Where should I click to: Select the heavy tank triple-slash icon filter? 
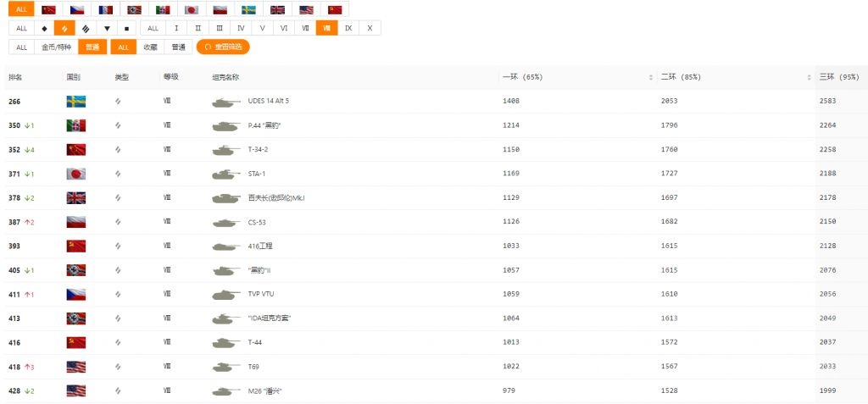86,28
